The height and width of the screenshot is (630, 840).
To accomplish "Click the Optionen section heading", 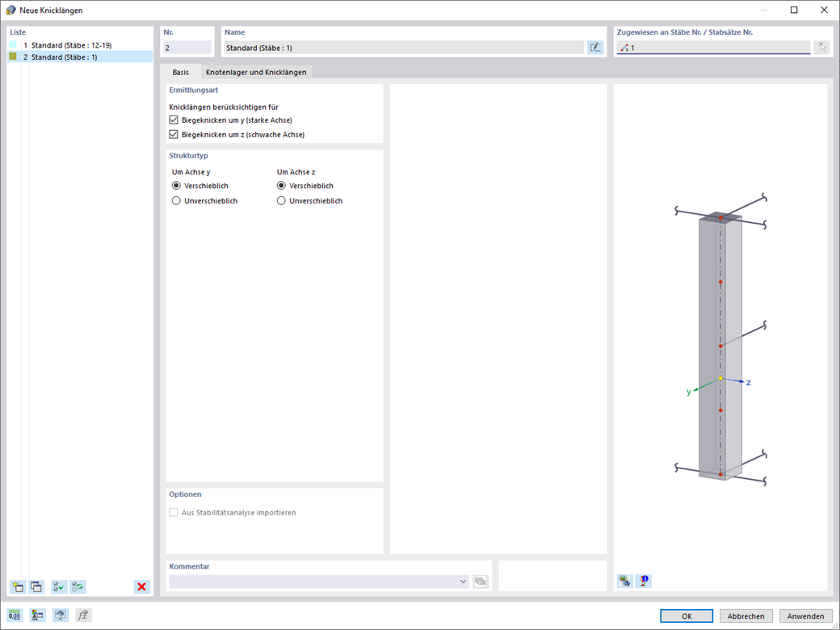I will (185, 494).
